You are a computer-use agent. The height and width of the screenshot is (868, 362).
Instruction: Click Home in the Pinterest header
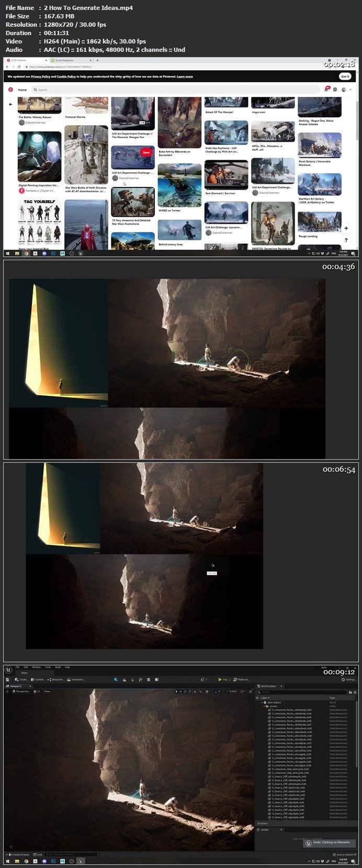22,90
